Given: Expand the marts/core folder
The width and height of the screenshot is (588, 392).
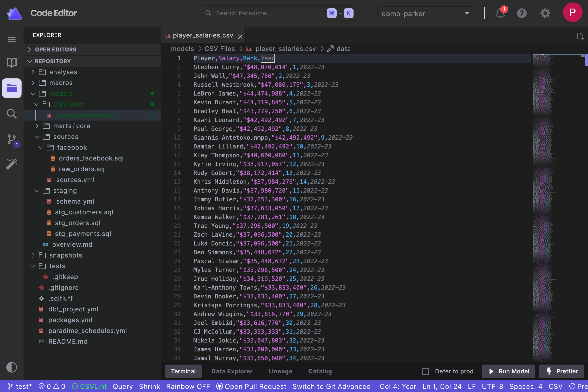Looking at the screenshot, I should (92, 126).
